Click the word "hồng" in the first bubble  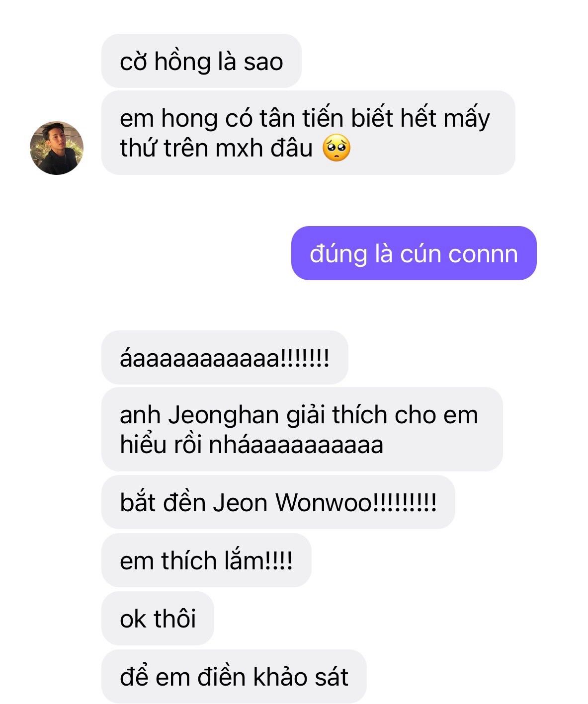182,62
